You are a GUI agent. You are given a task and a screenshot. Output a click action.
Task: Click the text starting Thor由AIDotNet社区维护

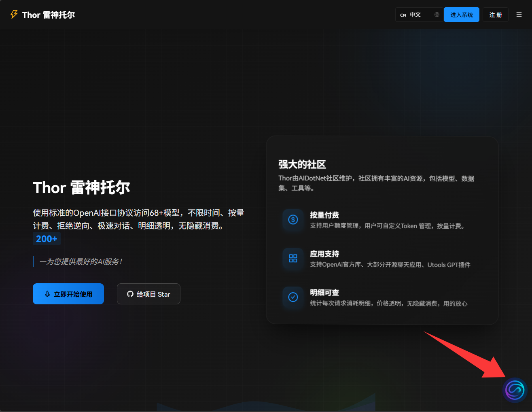coord(376,183)
